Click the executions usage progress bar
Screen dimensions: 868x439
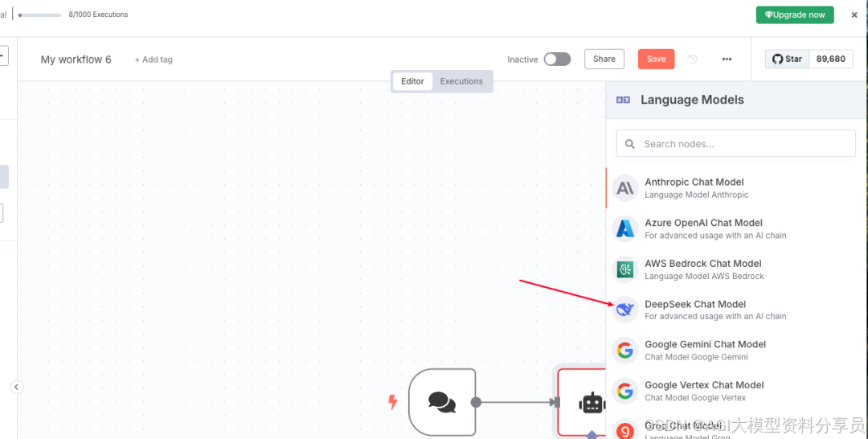coord(39,15)
